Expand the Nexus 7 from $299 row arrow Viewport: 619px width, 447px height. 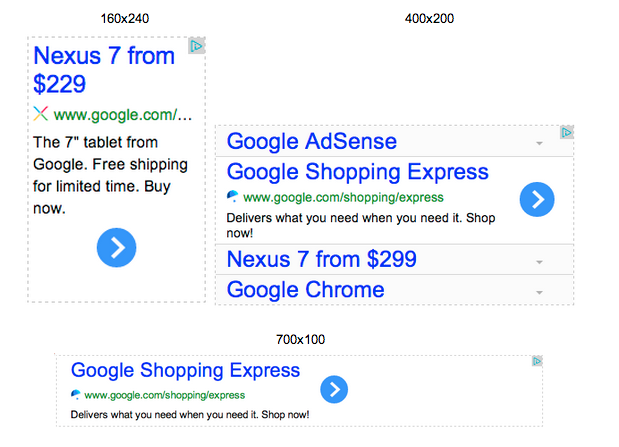coord(539,262)
